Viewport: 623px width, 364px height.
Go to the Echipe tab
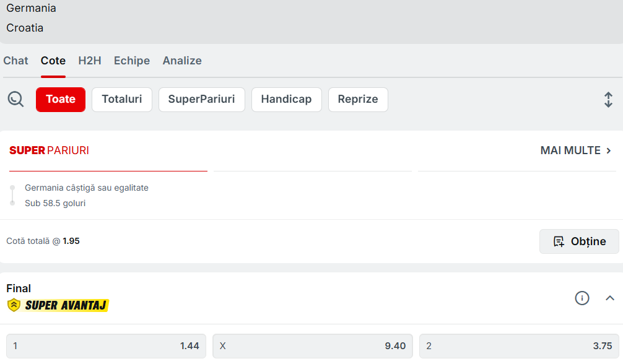coord(132,61)
